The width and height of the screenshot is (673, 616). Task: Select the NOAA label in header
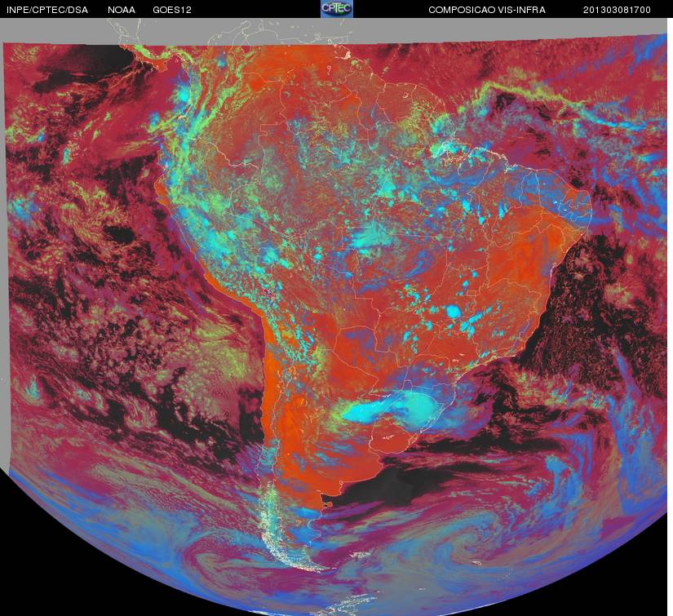coord(122,10)
